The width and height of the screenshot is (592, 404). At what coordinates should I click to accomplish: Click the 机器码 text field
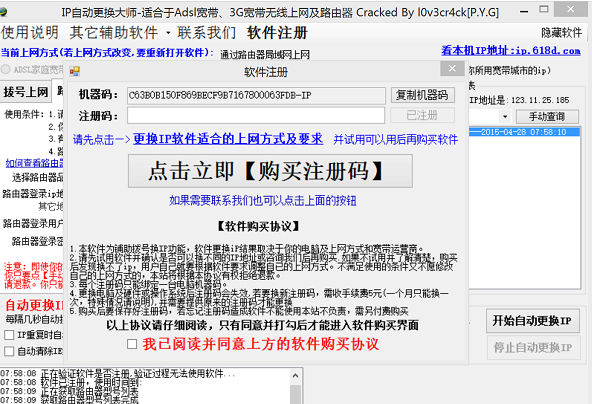point(256,96)
